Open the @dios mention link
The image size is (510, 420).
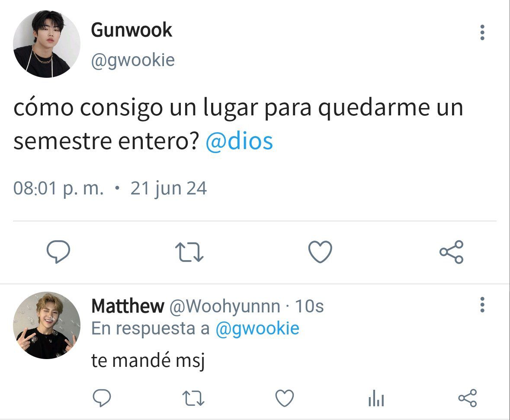click(239, 141)
